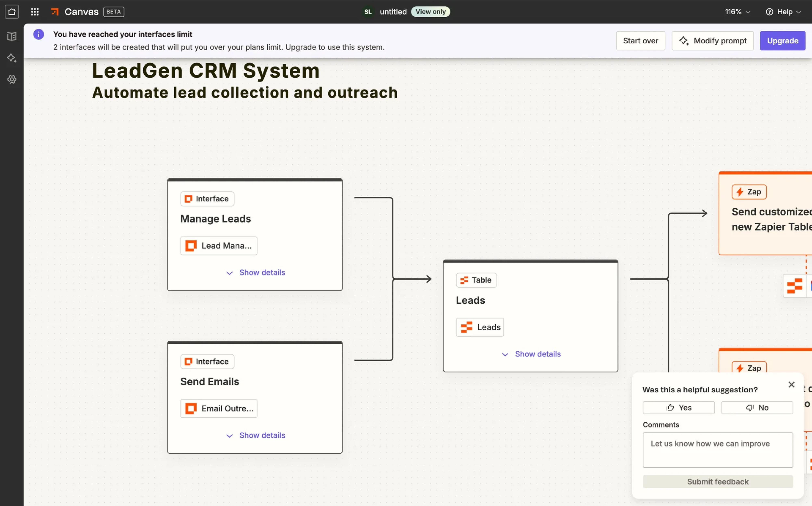Screen dimensions: 812x506
Task: Click the Comments text field to enter feedback
Action: 718,450
